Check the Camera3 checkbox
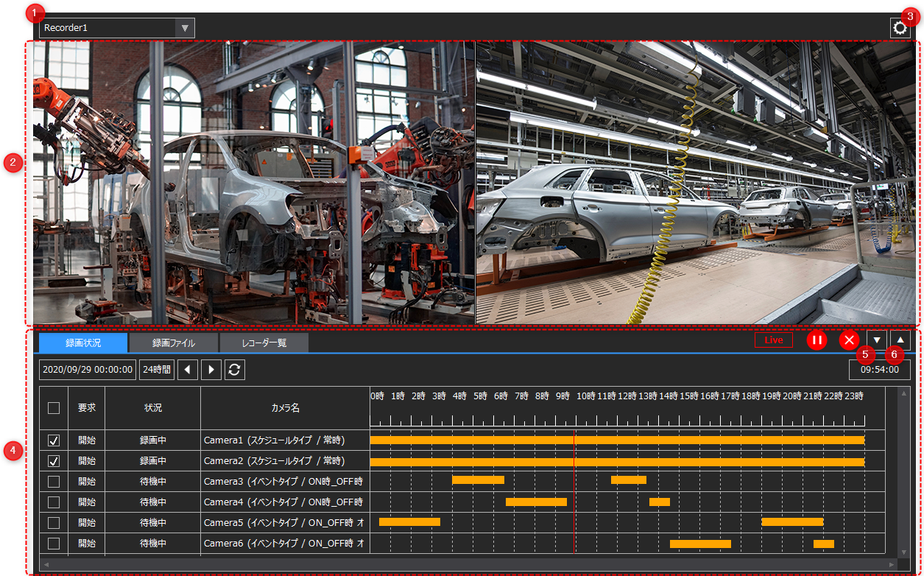This screenshot has width=924, height=576. click(54, 482)
